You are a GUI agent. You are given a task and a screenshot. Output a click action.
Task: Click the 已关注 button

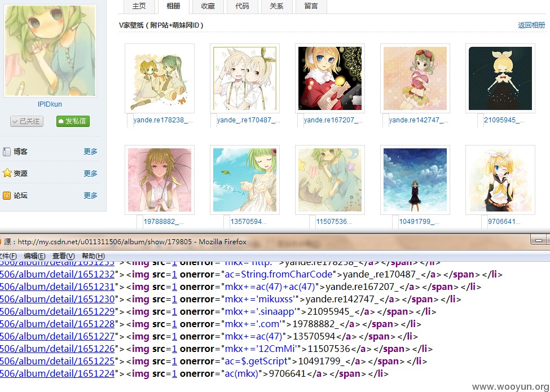[27, 121]
